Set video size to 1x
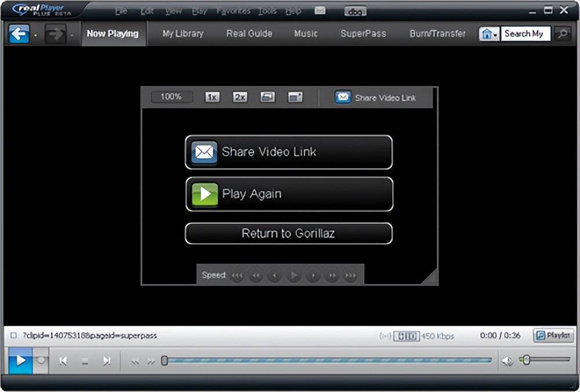The height and width of the screenshot is (392, 580). pos(212,97)
